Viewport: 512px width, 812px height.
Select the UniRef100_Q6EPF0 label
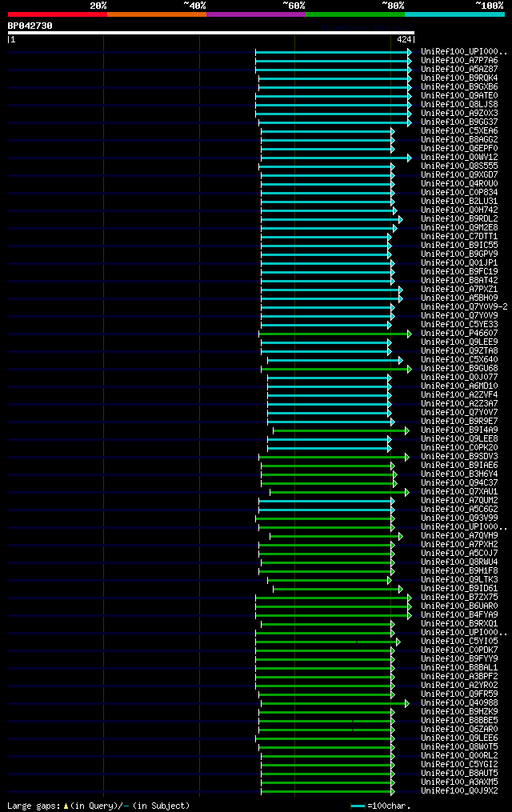tap(459, 149)
